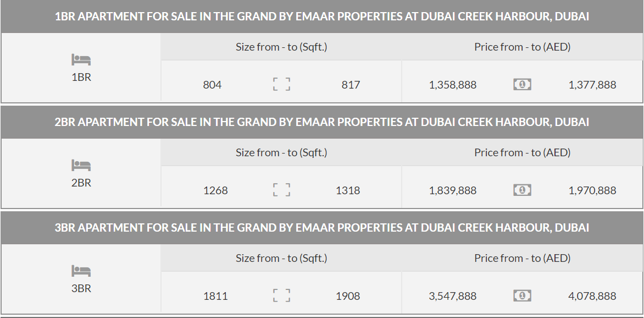The height and width of the screenshot is (318, 644).
Task: Click the 3BR label under bed icon
Action: pyautogui.click(x=81, y=288)
